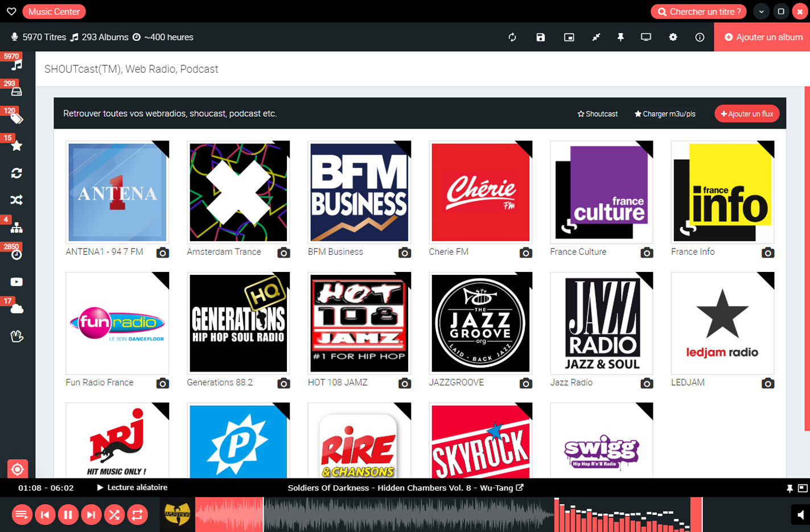The image size is (810, 532).
Task: Seek within the waveform progress bar
Action: (x=375, y=515)
